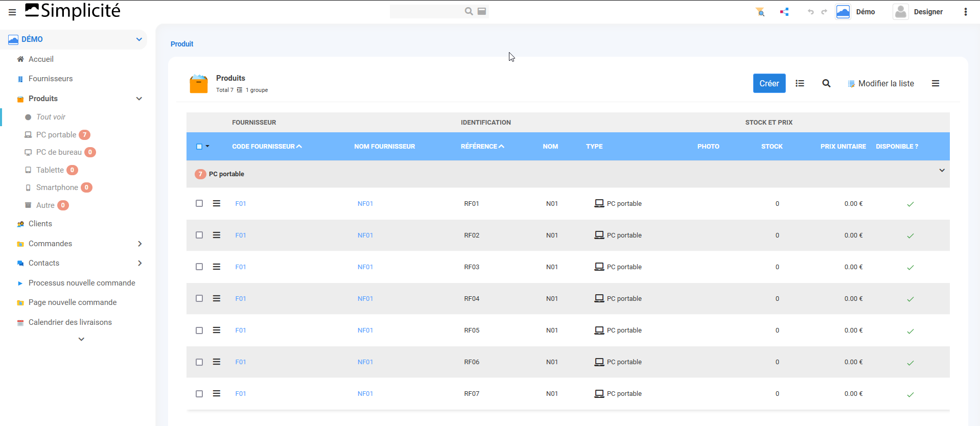Open row actions menu for RF04
980x426 pixels.
[217, 298]
